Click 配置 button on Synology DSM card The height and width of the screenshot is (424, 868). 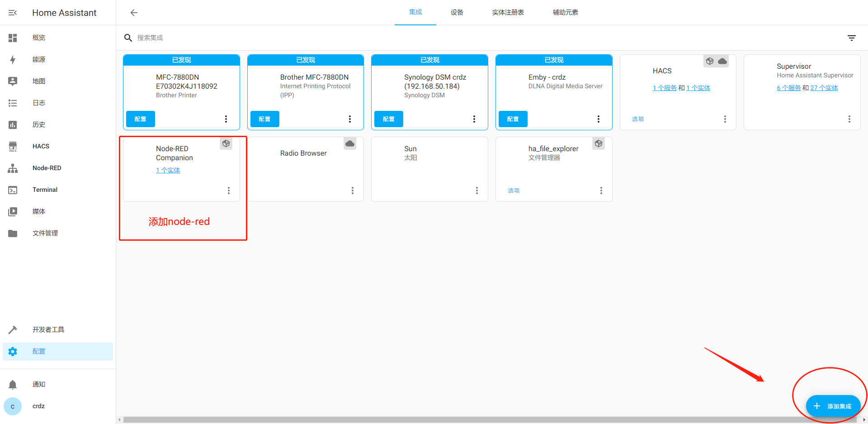tap(388, 119)
